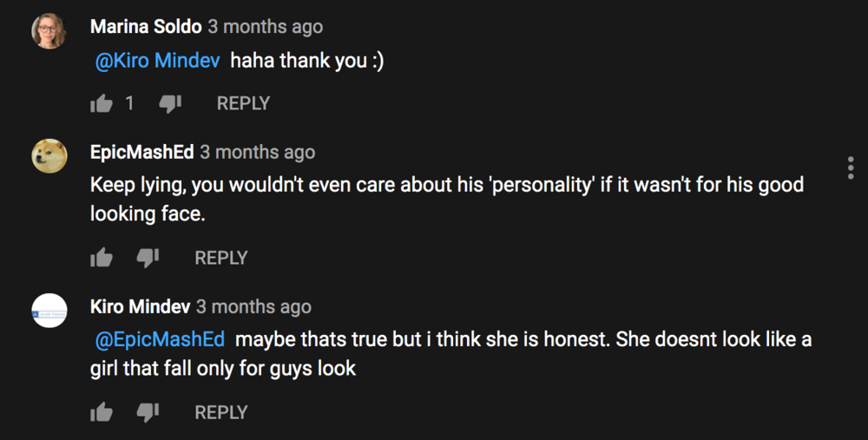Like Marina Soldo's comment
The width and height of the screenshot is (868, 440).
click(x=102, y=103)
